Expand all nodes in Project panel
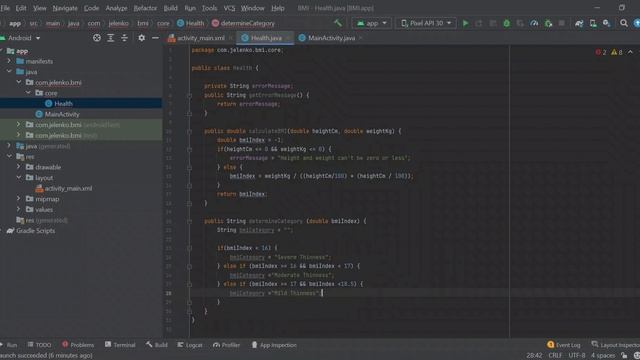The width and height of the screenshot is (640, 360). tap(111, 38)
